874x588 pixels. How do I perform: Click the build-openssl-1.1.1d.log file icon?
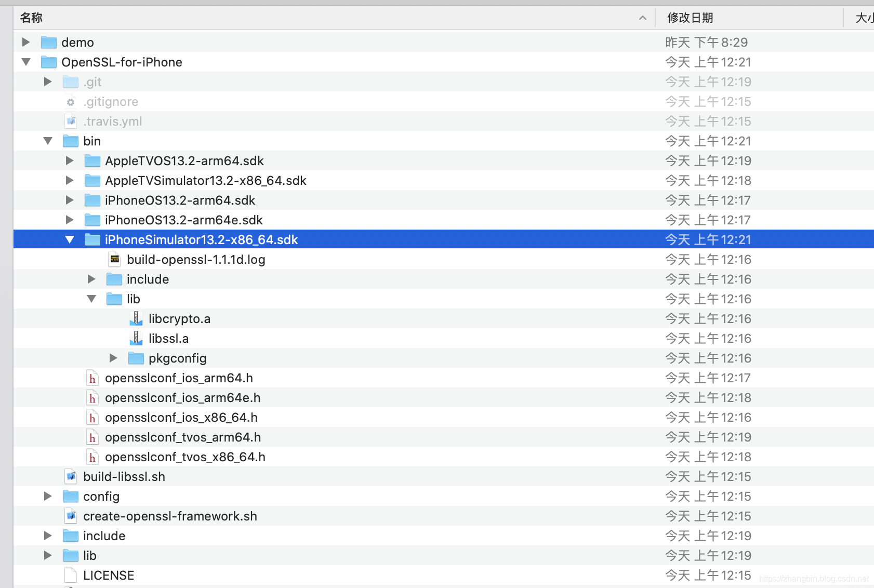click(x=115, y=259)
